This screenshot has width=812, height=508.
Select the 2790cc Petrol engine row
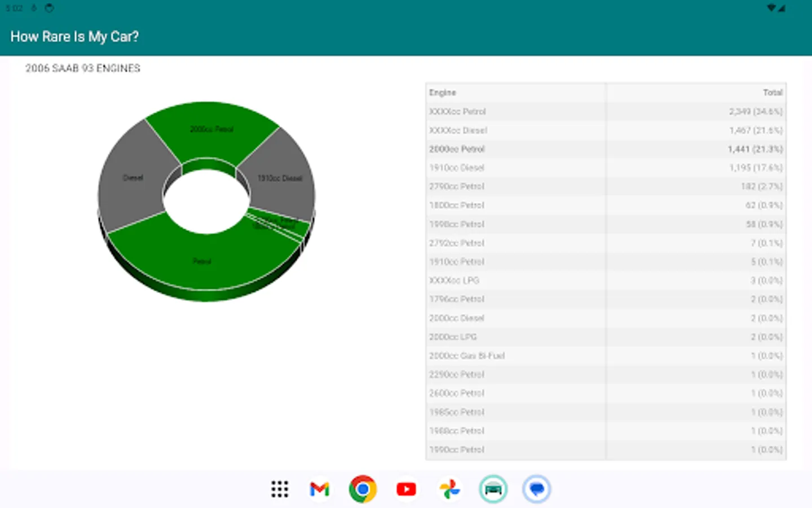point(606,186)
